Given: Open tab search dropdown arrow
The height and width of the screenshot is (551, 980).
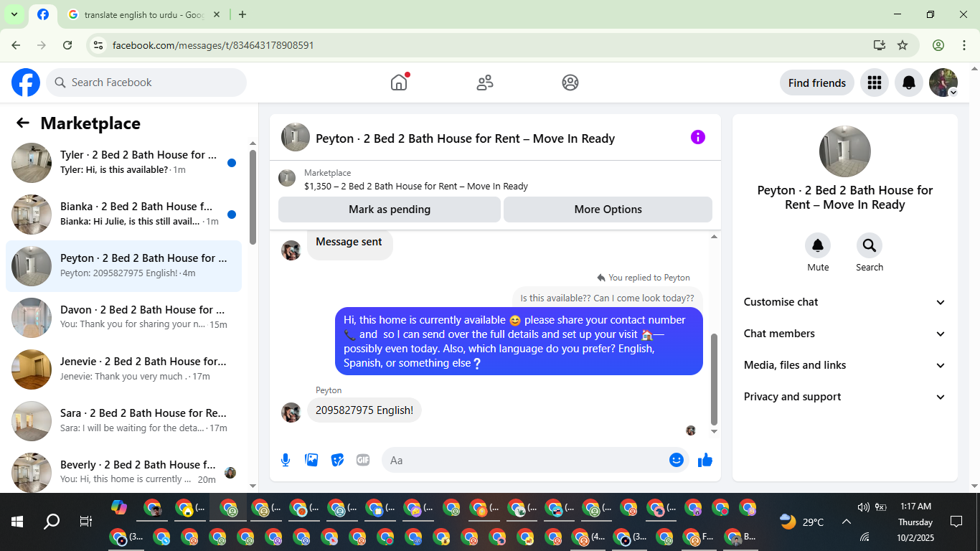Looking at the screenshot, I should (14, 14).
